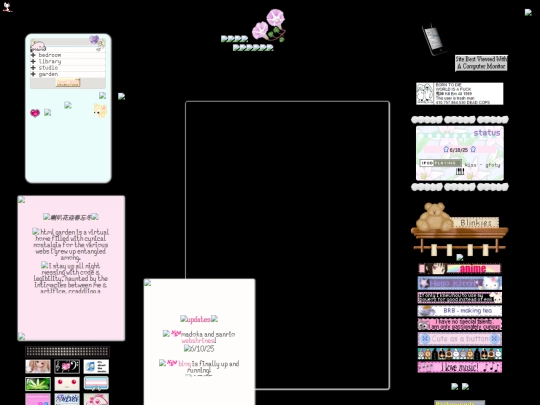Click the 'status' heading in status widget
This screenshot has width=540, height=405.
[x=487, y=133]
